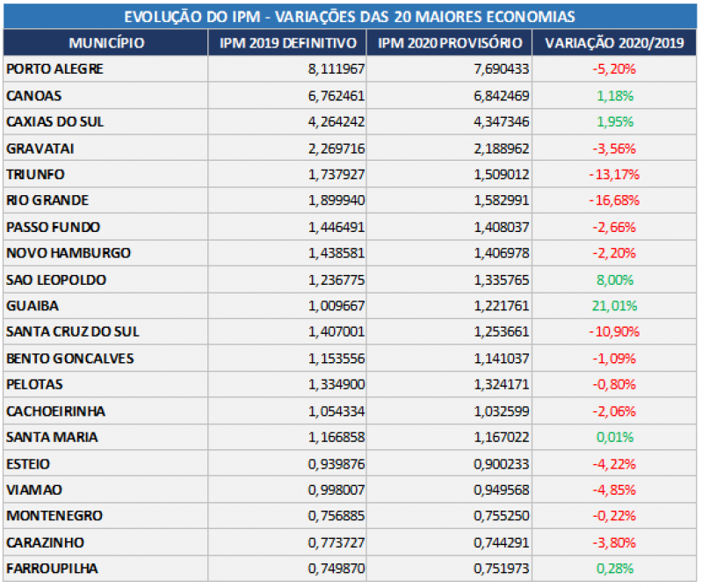Select the CAXIAS DO SUL cell
The height and width of the screenshot is (588, 702).
click(x=54, y=121)
